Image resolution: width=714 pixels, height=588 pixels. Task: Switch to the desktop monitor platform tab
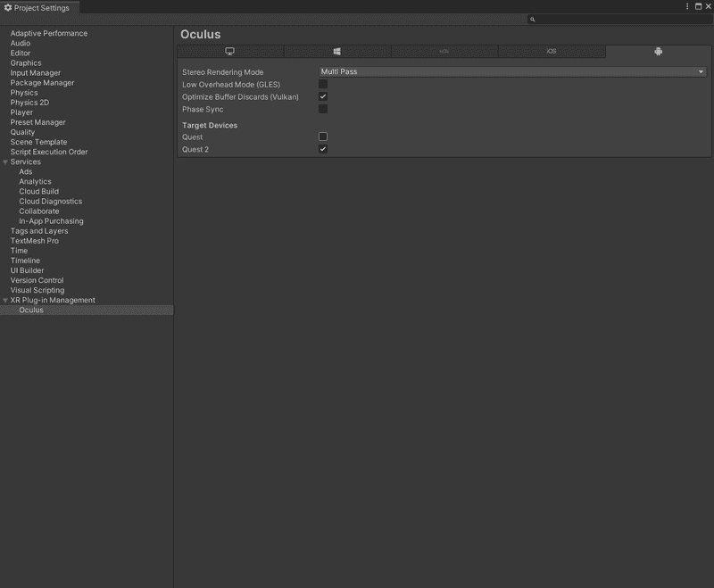point(230,52)
